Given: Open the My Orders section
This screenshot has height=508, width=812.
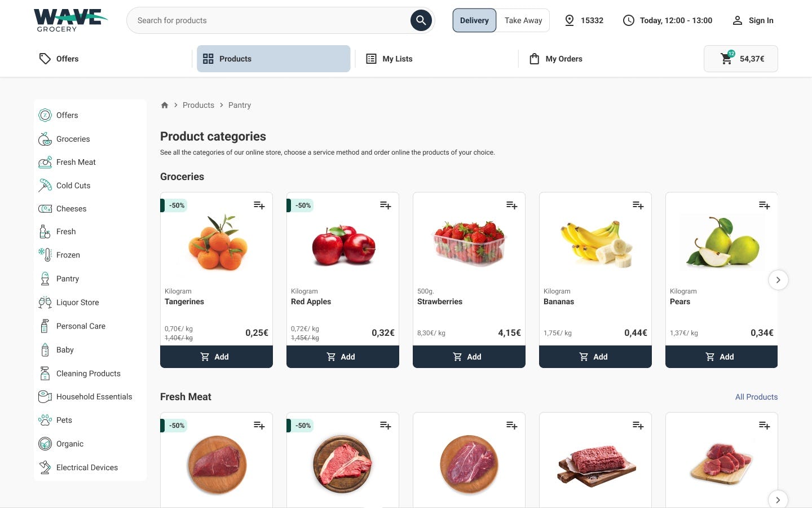Looking at the screenshot, I should pos(555,58).
